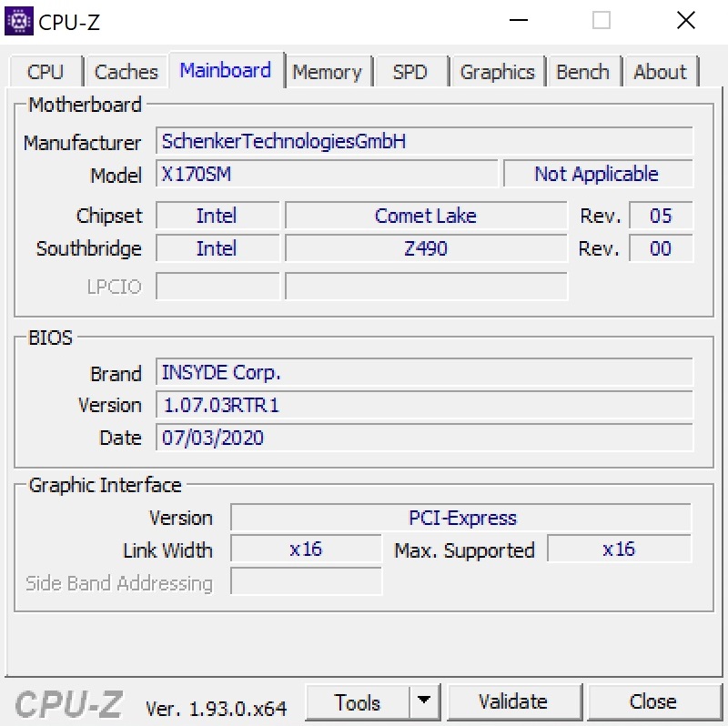728x726 pixels.
Task: Click the Not Applicable field
Action: click(x=598, y=174)
